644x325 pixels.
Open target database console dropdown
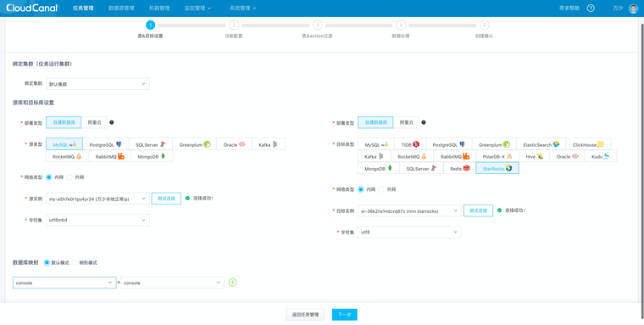coord(173,283)
